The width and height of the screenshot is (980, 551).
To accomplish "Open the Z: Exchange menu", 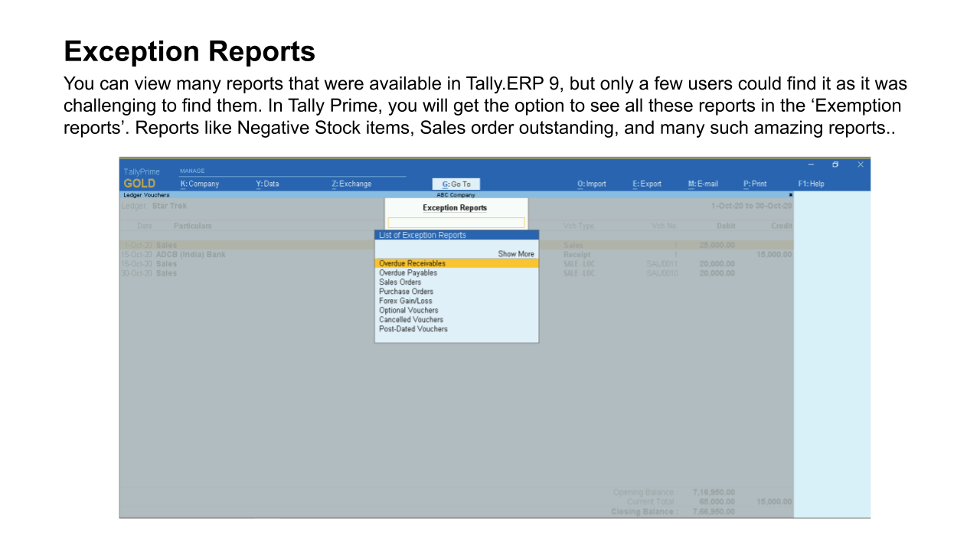I will [x=351, y=184].
